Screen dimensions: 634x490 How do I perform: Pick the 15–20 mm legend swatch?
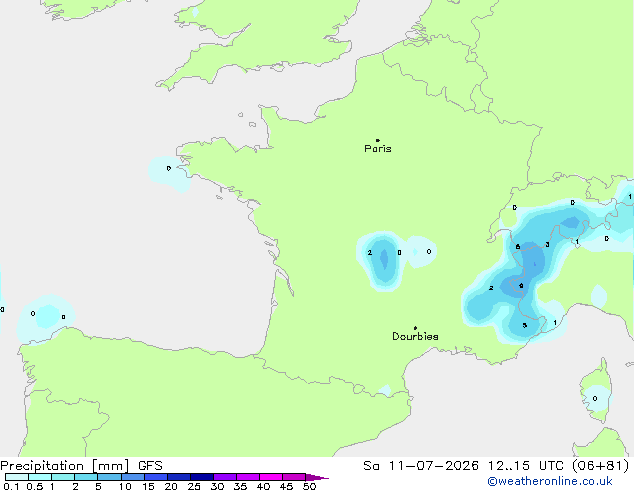point(156,477)
